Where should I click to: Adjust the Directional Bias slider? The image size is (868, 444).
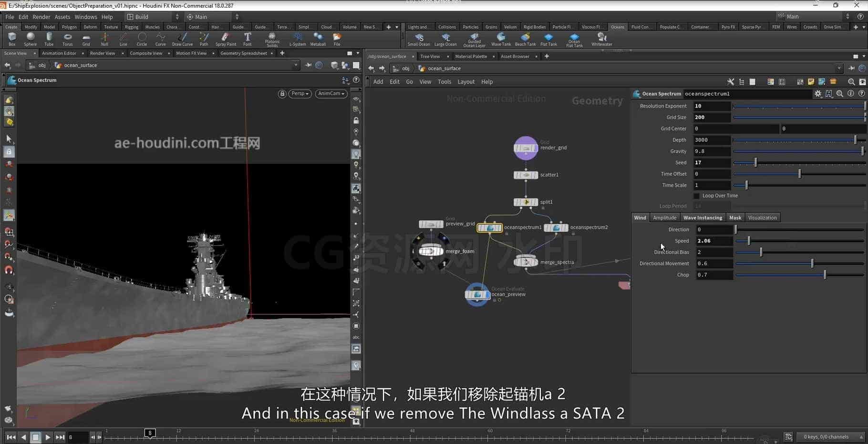click(800, 252)
